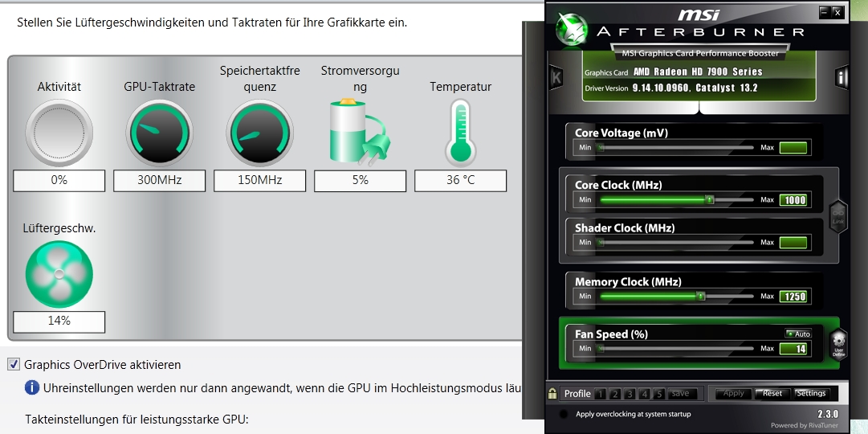The image size is (868, 434).
Task: Click the profile save button
Action: pos(680,394)
